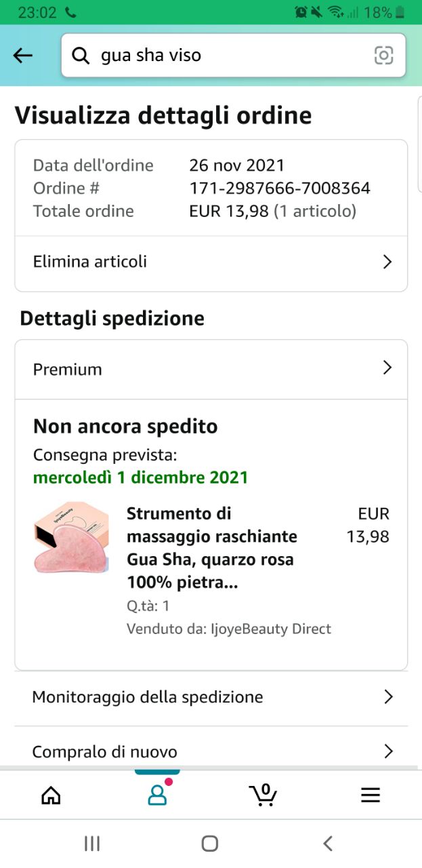Open the pink gua sha product thumbnail

pyautogui.click(x=72, y=537)
